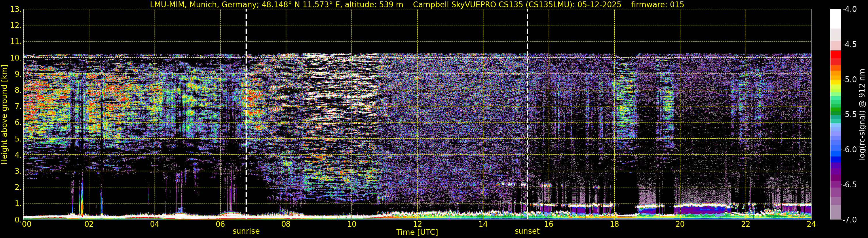This screenshot has width=868, height=238.
Task: Click the time axis tick '12'
Action: [x=417, y=224]
